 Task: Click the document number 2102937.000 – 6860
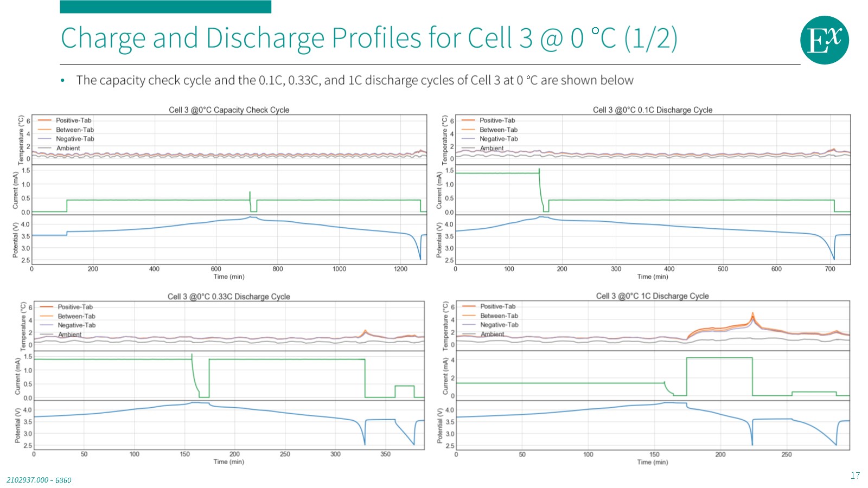pos(39,480)
